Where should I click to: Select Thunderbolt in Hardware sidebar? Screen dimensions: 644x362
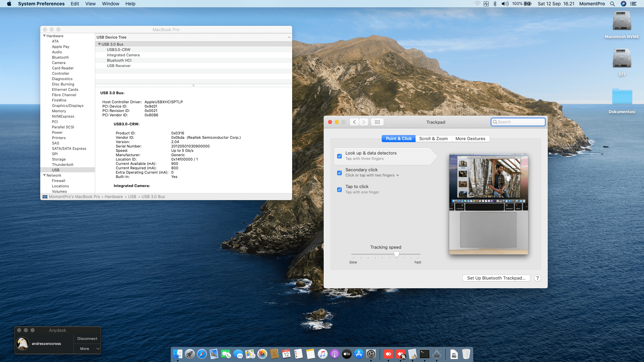coord(63,165)
